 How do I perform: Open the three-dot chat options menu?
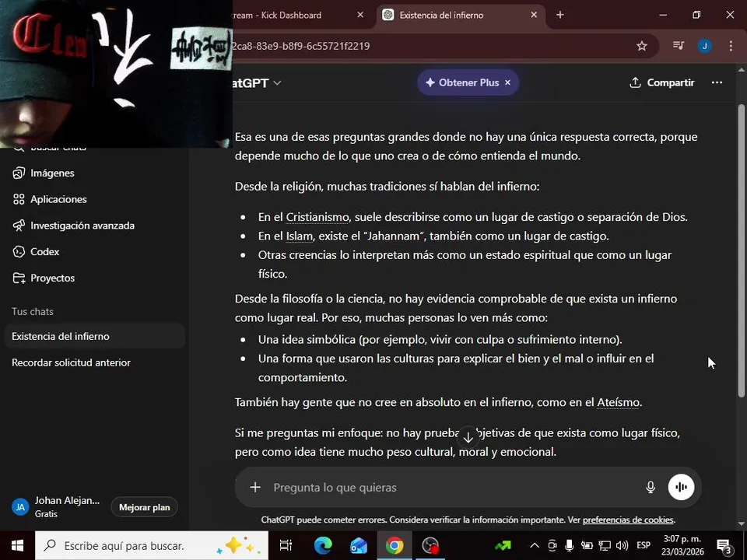717,82
